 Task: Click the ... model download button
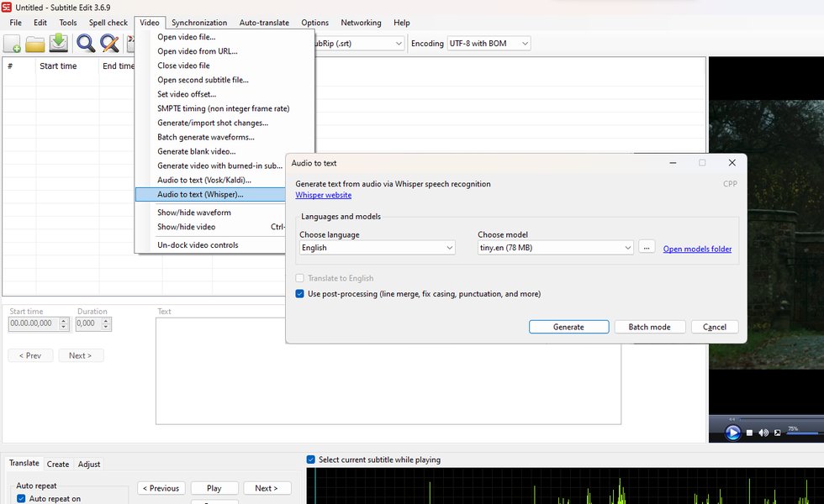(x=647, y=247)
